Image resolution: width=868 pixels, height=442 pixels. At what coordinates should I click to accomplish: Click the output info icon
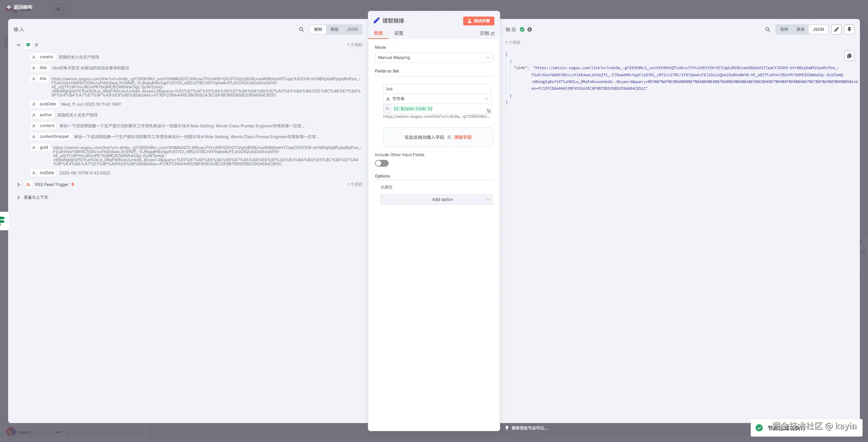530,29
